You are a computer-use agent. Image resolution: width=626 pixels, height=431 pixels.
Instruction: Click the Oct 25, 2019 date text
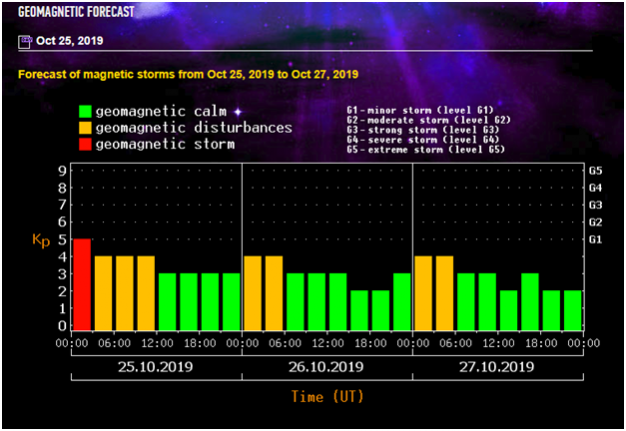[68, 41]
